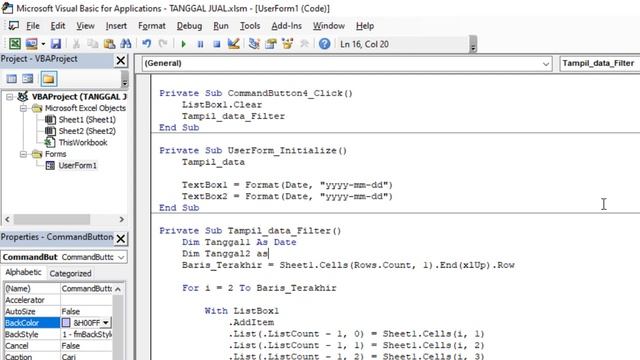Viewport: 640px width, 360px height.
Task: Open Visual Basic Help icon
Action: coord(324,44)
